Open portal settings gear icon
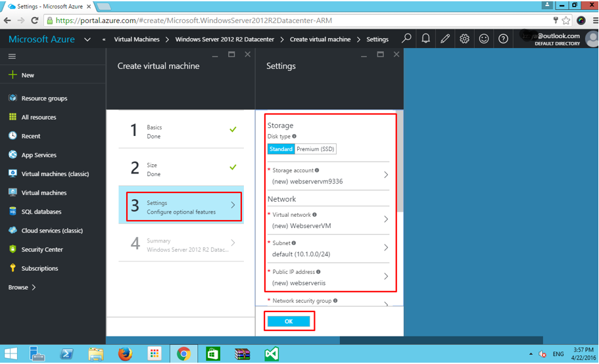 (x=464, y=39)
